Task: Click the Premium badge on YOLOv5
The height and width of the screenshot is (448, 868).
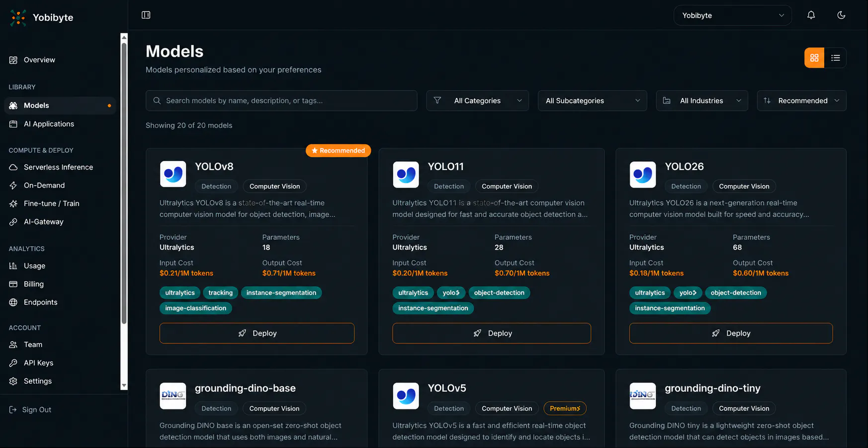Action: (565, 408)
